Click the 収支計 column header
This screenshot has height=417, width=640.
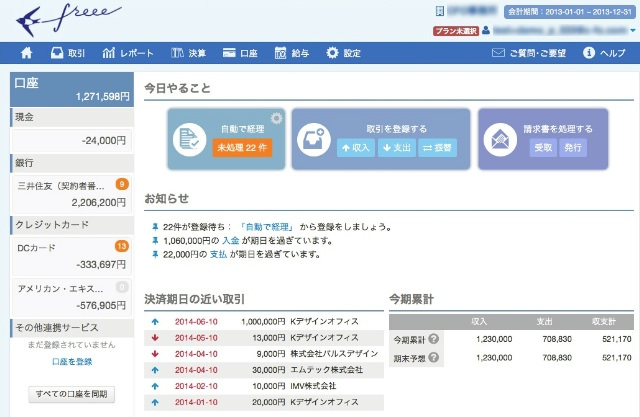[x=604, y=322]
